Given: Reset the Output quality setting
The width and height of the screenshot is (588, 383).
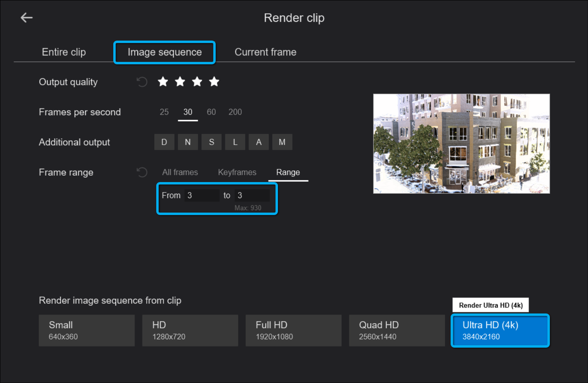Looking at the screenshot, I should point(142,82).
